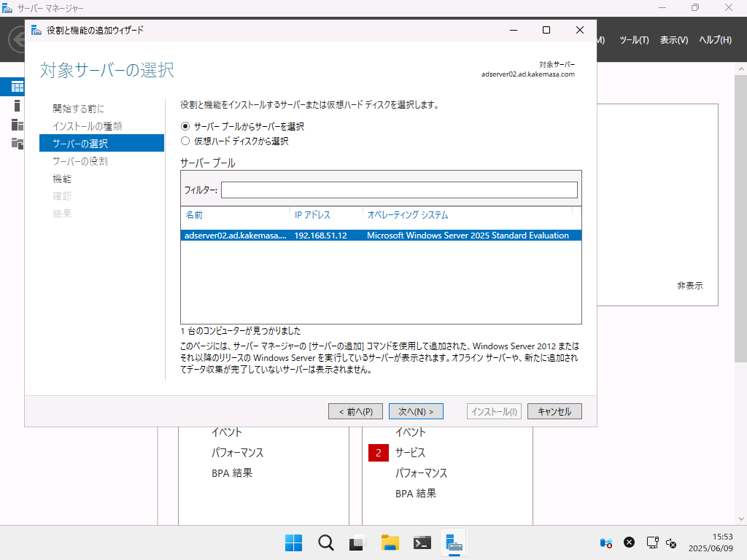The image size is (747, 560).
Task: Go to サーバーの役割 wizard step
Action: [80, 161]
